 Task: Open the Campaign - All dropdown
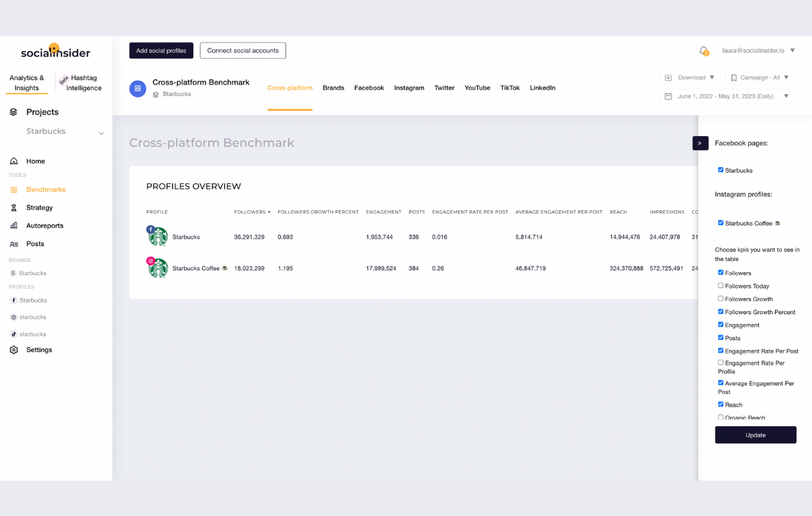pos(760,77)
